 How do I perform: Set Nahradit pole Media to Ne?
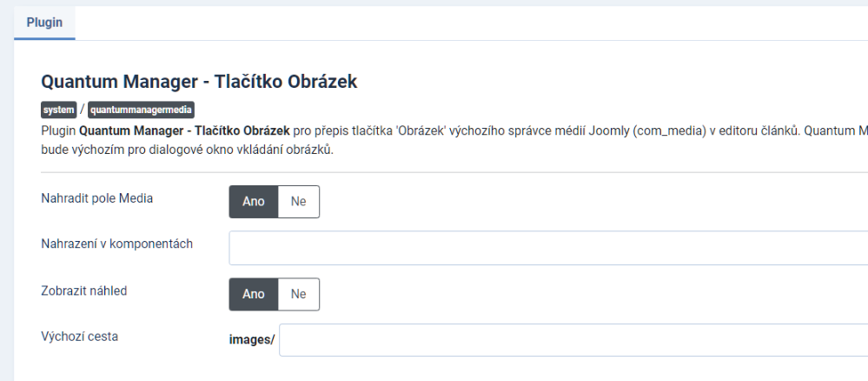[299, 201]
